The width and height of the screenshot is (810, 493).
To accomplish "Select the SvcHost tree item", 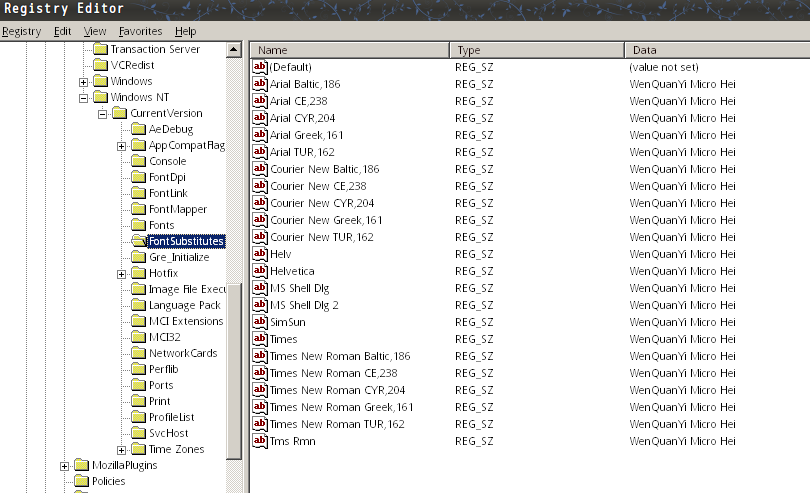I will (x=168, y=434).
